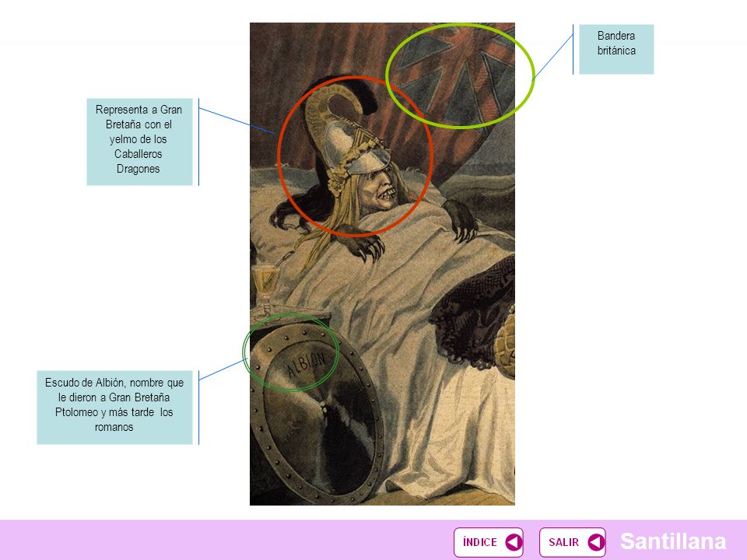Click the caricature painting image

coord(382,264)
